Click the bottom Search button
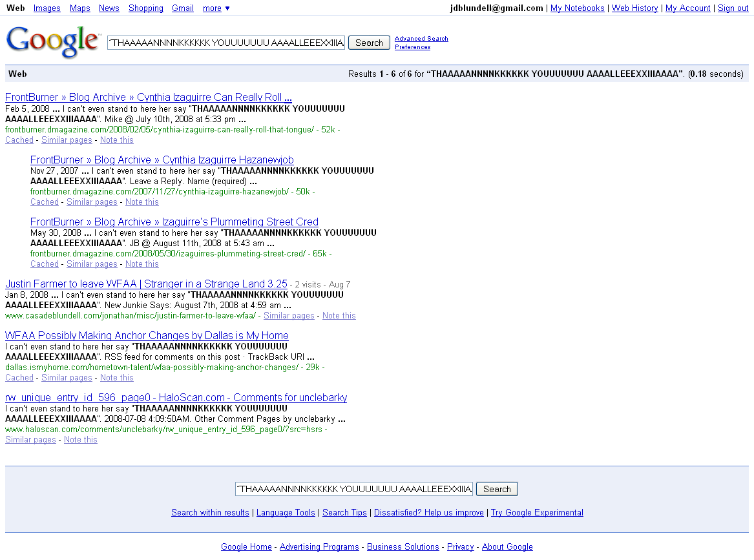The image size is (754, 560). (x=497, y=489)
